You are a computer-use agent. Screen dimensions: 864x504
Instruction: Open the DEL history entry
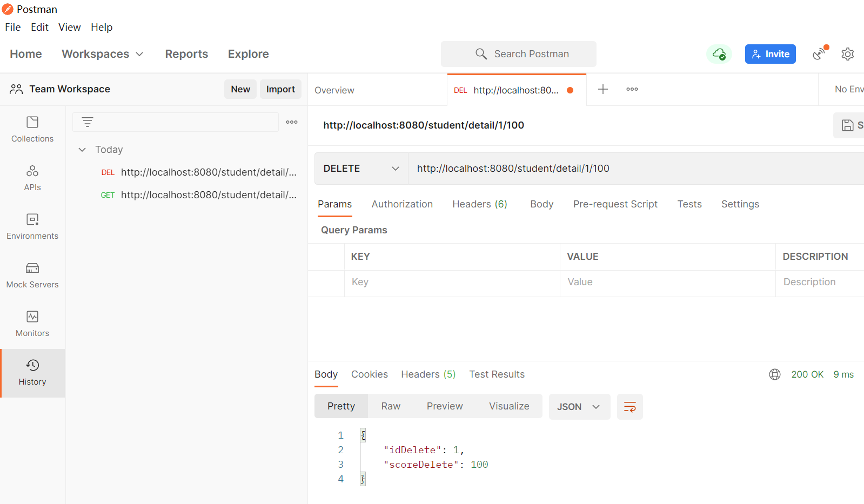tap(199, 172)
